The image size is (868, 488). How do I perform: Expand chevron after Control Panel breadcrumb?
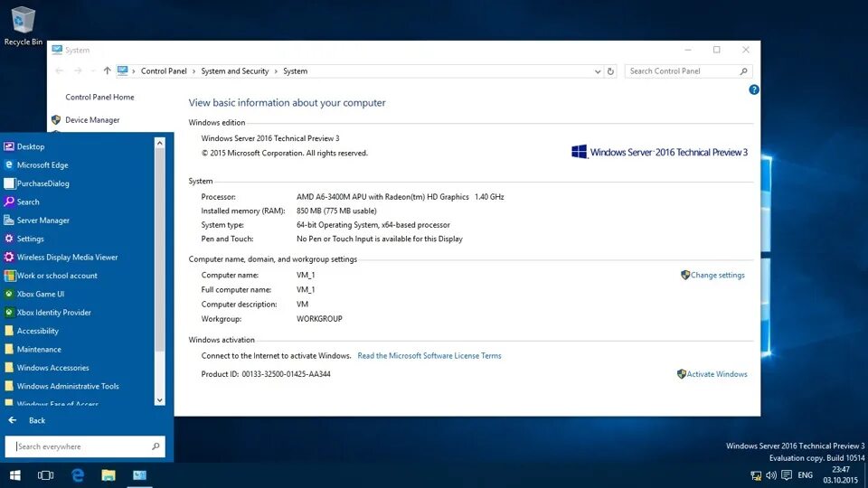point(193,71)
